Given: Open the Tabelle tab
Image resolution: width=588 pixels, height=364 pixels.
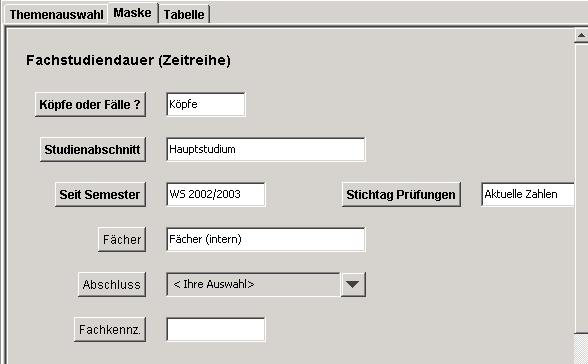Looking at the screenshot, I should pyautogui.click(x=184, y=15).
